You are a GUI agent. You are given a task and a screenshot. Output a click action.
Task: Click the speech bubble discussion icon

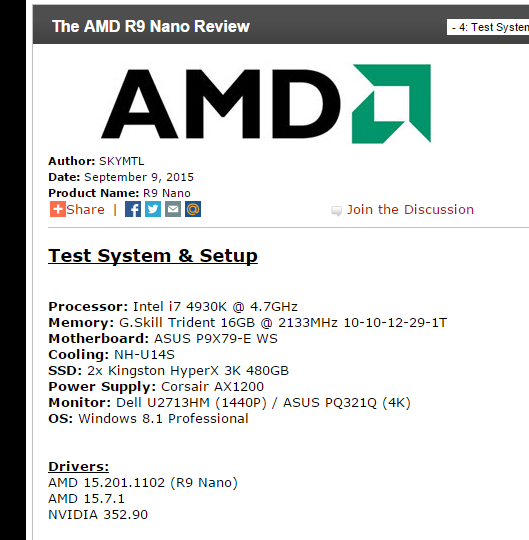click(336, 210)
